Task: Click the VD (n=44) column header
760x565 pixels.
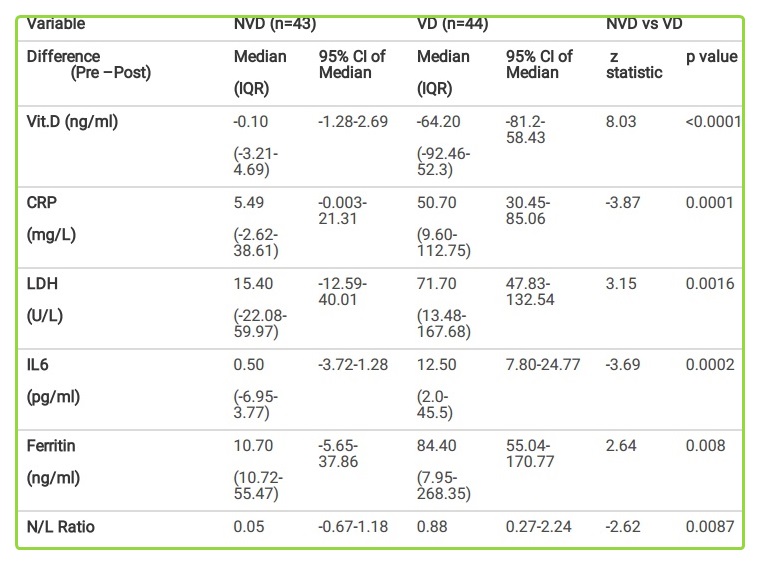Action: 452,23
